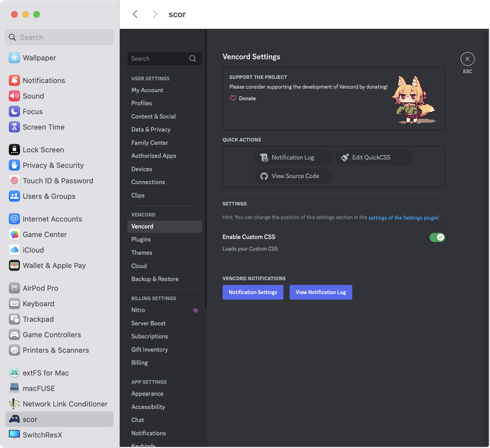Select the Devices tab
This screenshot has height=448, width=490.
click(x=165, y=169)
